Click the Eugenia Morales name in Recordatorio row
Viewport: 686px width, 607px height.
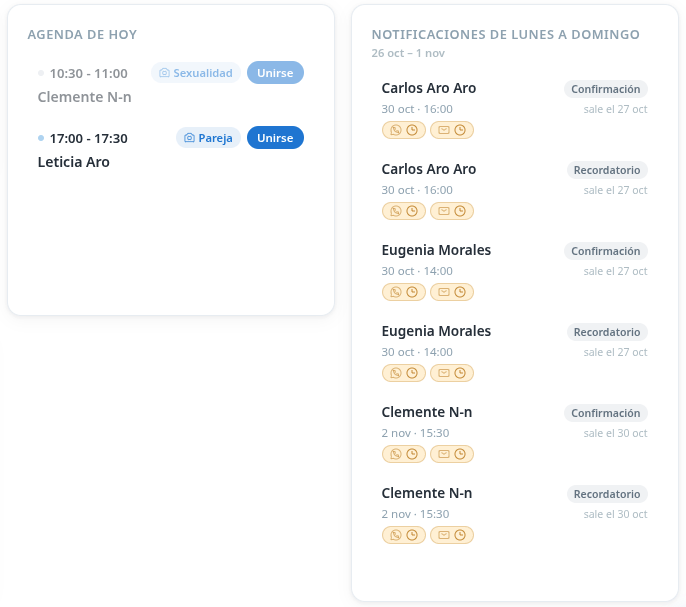(436, 331)
